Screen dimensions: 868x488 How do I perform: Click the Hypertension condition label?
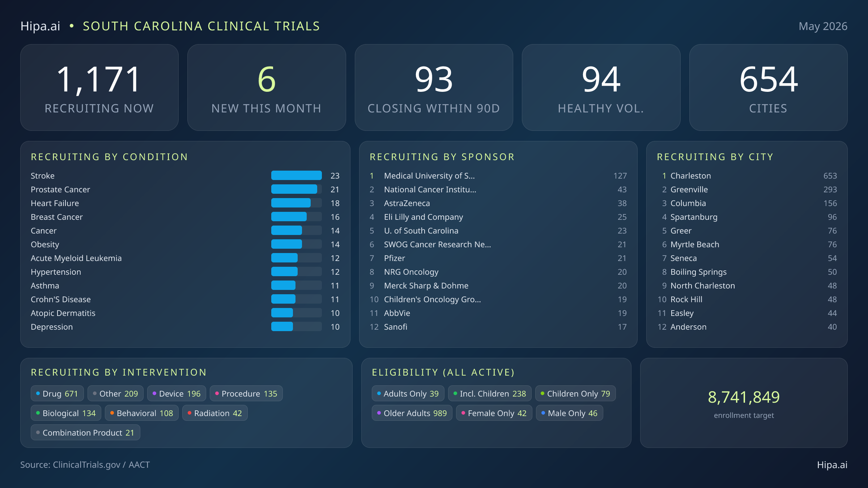tap(56, 272)
